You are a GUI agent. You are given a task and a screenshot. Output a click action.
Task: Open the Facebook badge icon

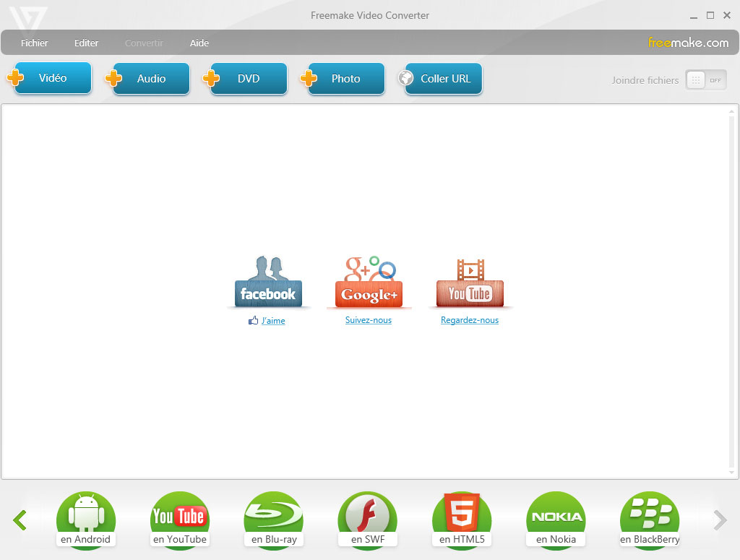click(x=268, y=283)
